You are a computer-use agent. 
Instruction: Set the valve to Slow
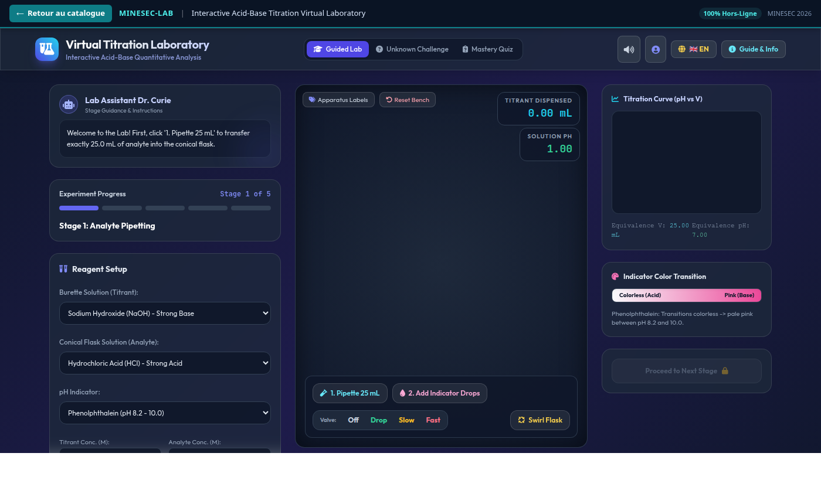click(x=406, y=420)
